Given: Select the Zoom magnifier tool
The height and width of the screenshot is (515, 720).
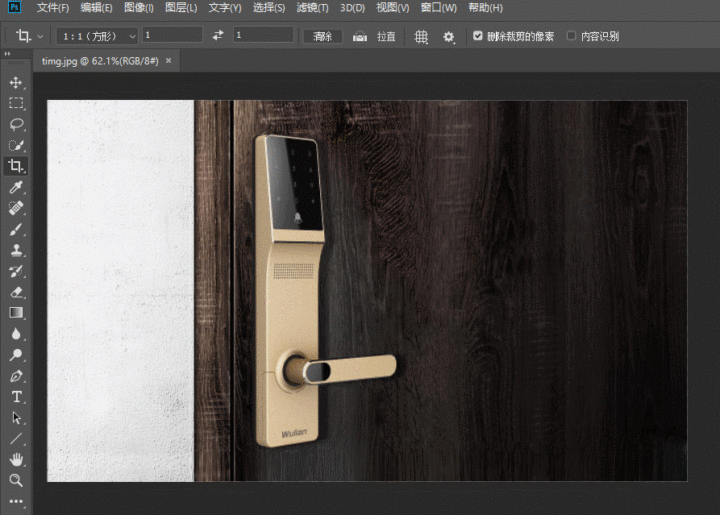Looking at the screenshot, I should click(16, 480).
